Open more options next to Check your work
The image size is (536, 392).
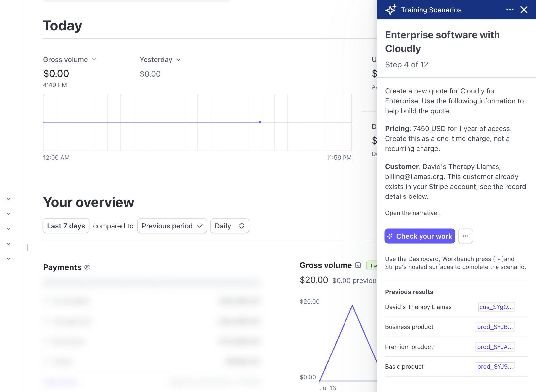[x=466, y=236]
